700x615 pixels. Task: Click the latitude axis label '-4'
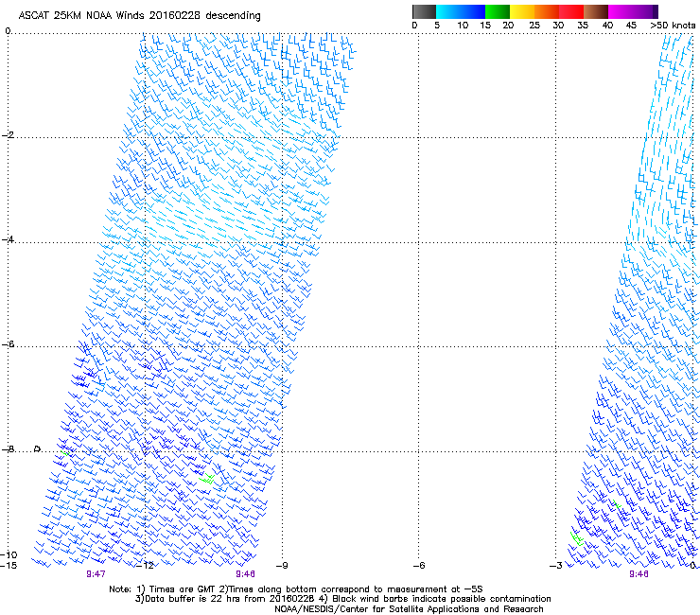click(8, 239)
